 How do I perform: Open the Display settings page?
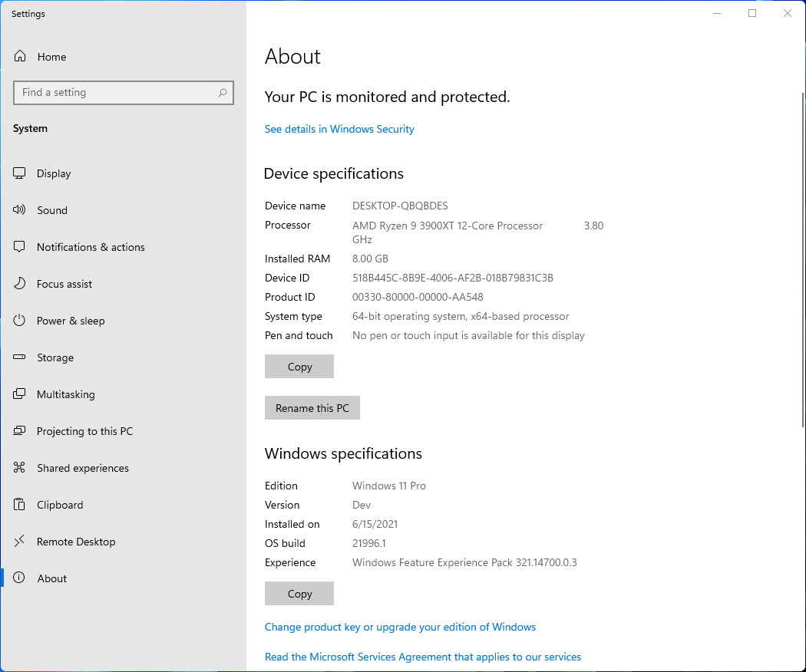pos(54,173)
